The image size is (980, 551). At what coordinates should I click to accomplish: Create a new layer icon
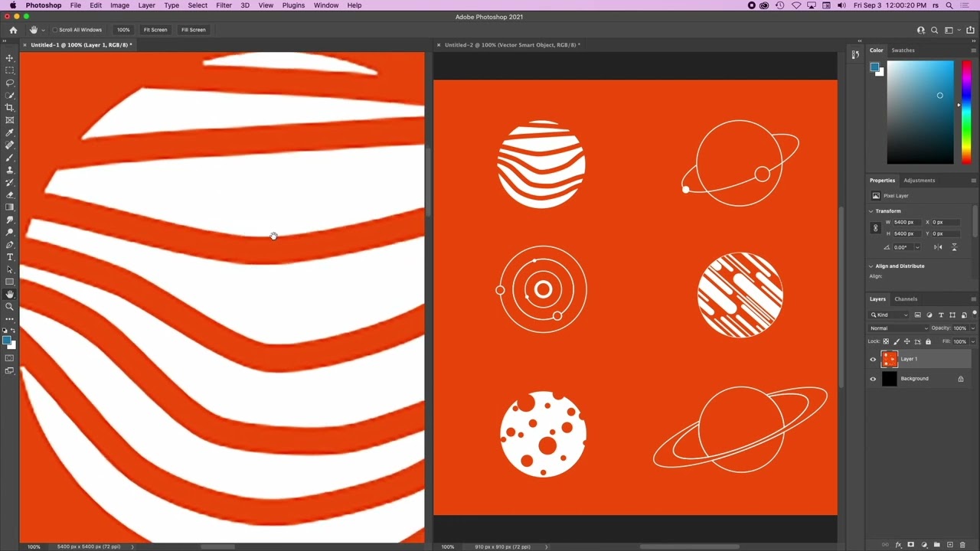pyautogui.click(x=950, y=545)
